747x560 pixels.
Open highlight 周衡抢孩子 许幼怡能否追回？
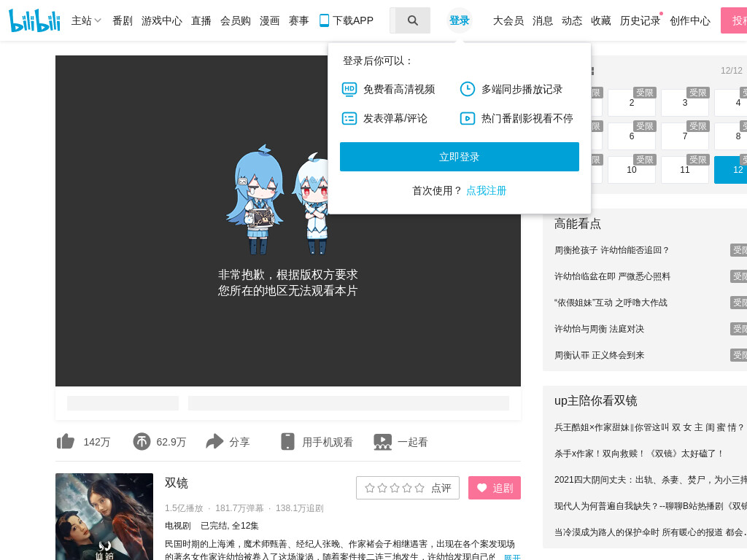612,250
